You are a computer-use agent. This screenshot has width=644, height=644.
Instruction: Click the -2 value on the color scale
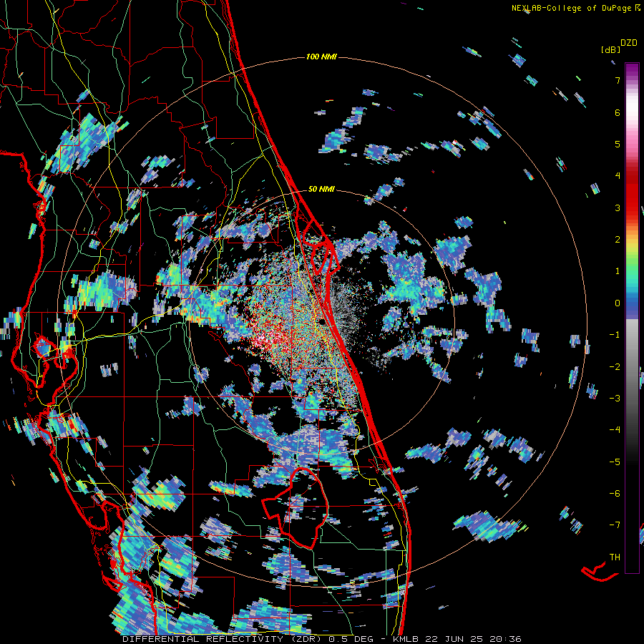(615, 367)
